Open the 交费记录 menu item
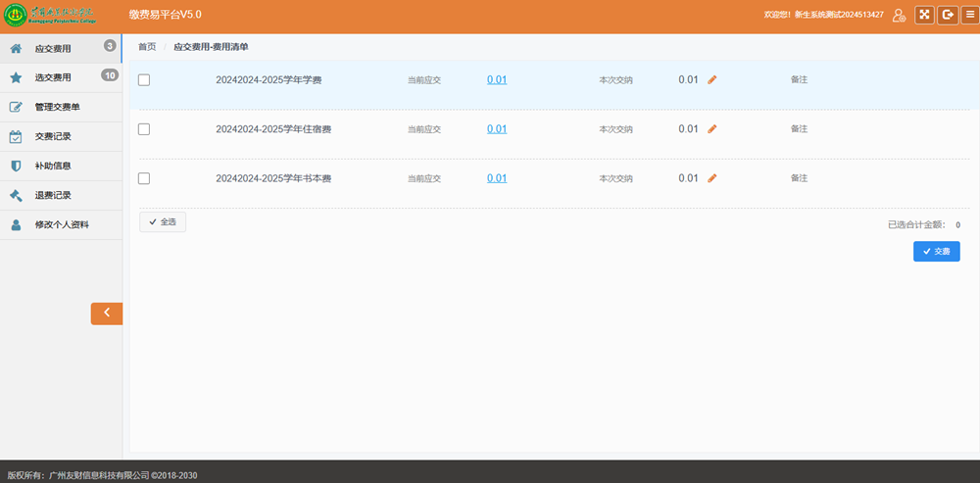Screen dimensions: 980x483 tap(53, 136)
